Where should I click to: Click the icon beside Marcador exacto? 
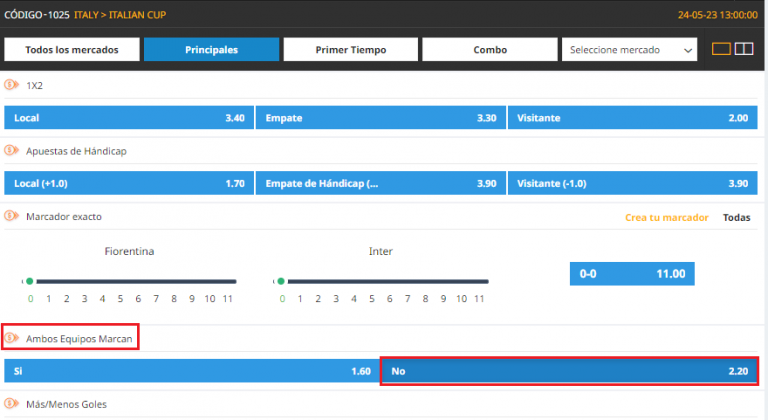12,216
